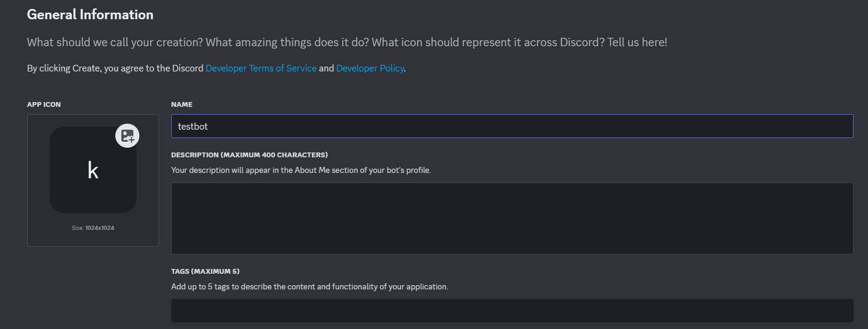868x329 pixels.
Task: Click the Size: 1024x1024 caption
Action: (x=93, y=228)
